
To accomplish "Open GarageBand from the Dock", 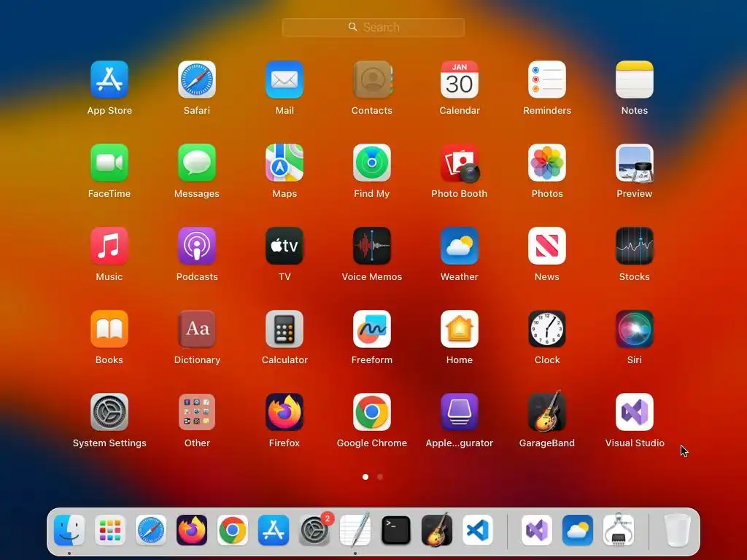I will [437, 529].
